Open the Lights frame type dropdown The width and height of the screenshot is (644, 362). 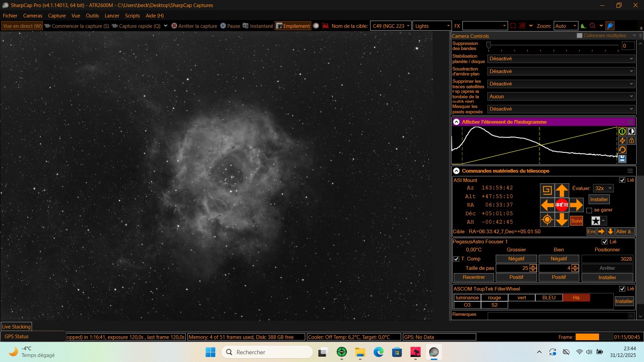[432, 26]
